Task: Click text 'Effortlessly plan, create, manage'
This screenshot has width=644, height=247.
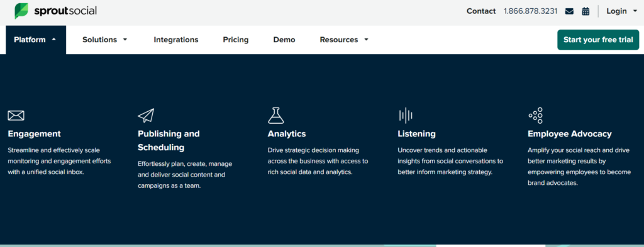Action: [x=185, y=163]
